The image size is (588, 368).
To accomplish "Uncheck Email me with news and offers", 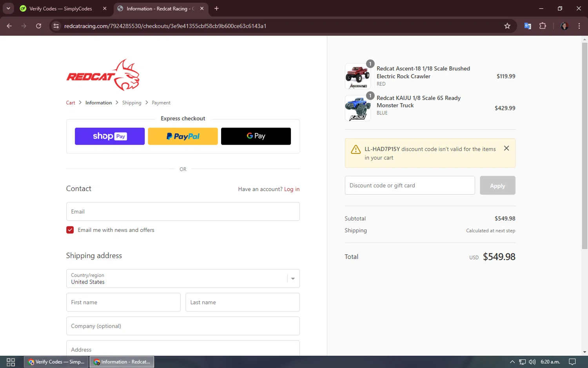I will tap(70, 230).
